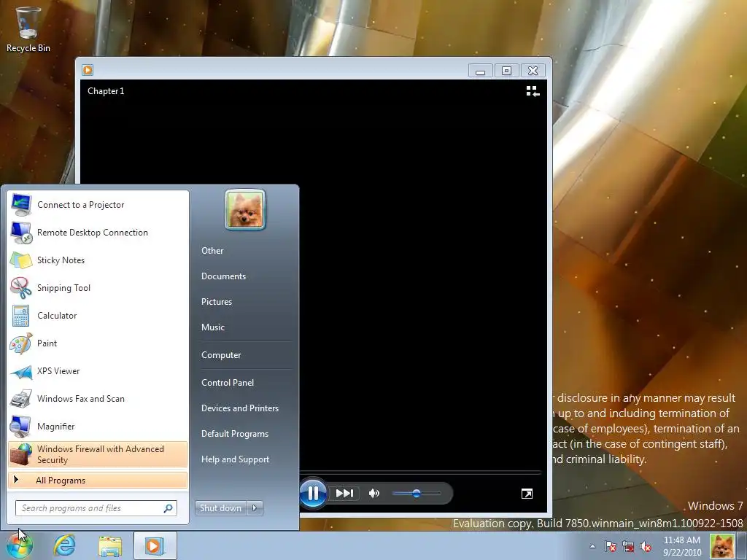Image resolution: width=747 pixels, height=560 pixels.
Task: Expand All Programs list
Action: (98, 480)
